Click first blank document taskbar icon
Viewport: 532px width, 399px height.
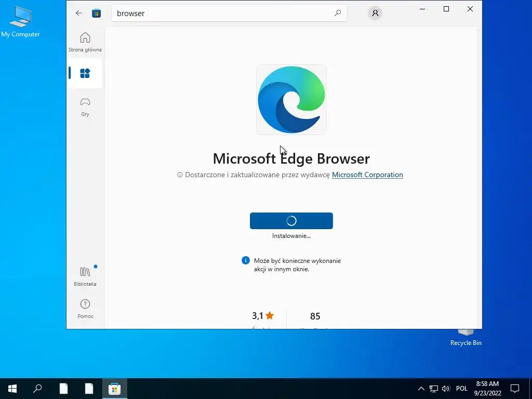(63, 389)
